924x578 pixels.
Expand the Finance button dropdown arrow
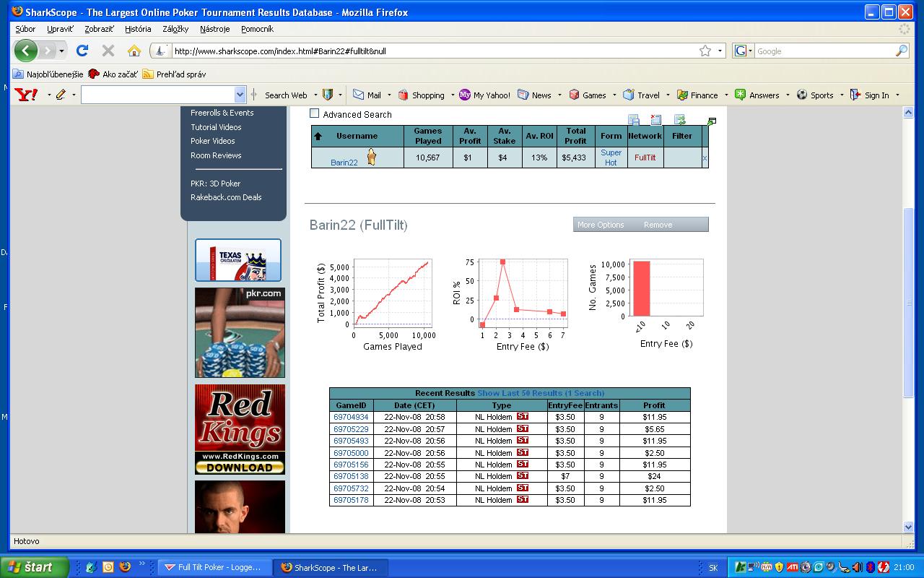[x=726, y=95]
